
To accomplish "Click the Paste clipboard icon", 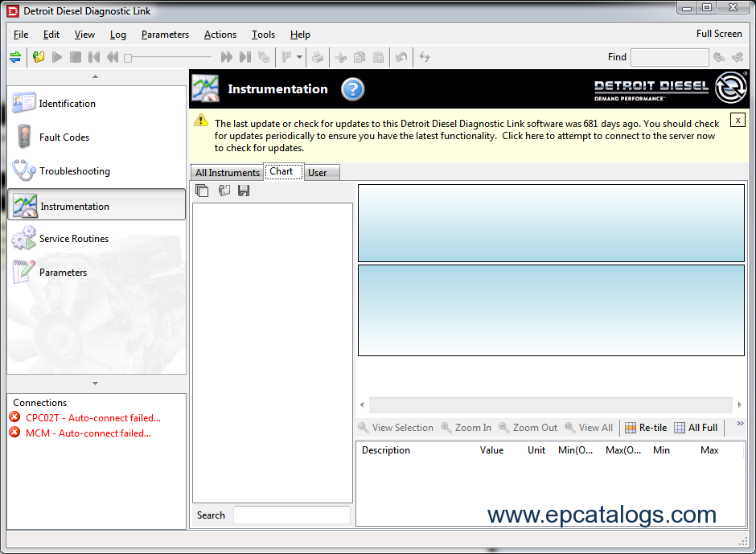I will (379, 57).
